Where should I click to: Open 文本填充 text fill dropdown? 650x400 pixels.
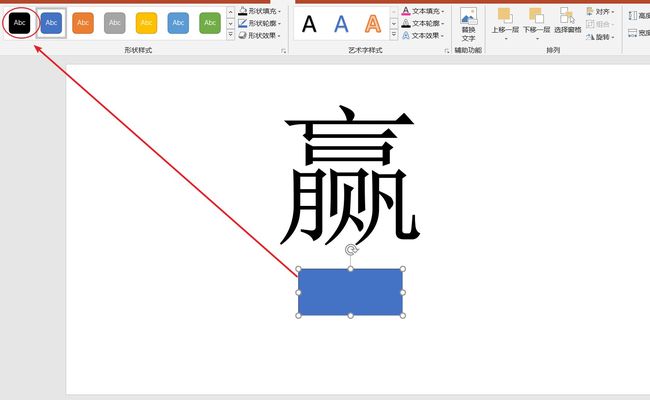tap(423, 11)
